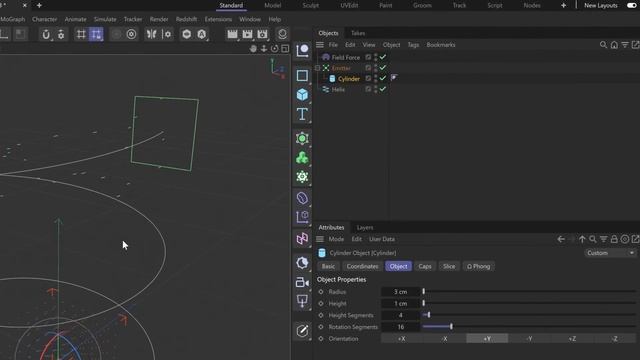The image size is (640, 360).
Task: Add a Cube primitive
Action: click(x=302, y=95)
